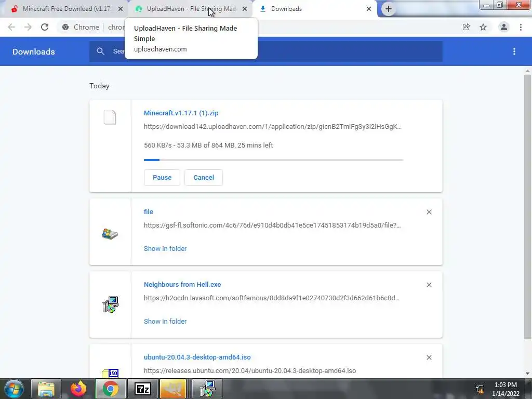This screenshot has width=532, height=399.
Task: Remove Neighbours from Hell.exe from list
Action: (429, 285)
